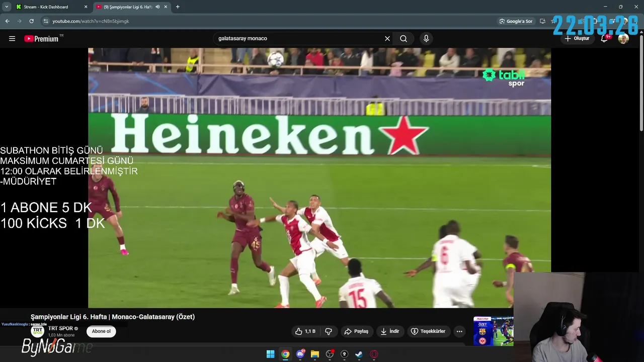Open the TRT SPOR channel avatar
The image size is (644, 362).
(x=38, y=331)
